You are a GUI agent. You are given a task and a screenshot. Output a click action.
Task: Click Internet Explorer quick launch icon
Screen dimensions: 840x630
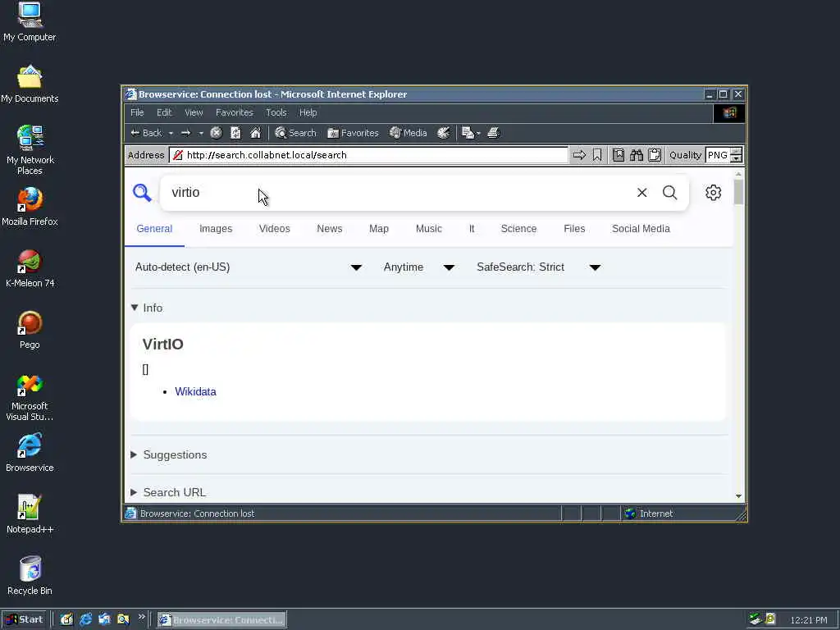(x=85, y=619)
